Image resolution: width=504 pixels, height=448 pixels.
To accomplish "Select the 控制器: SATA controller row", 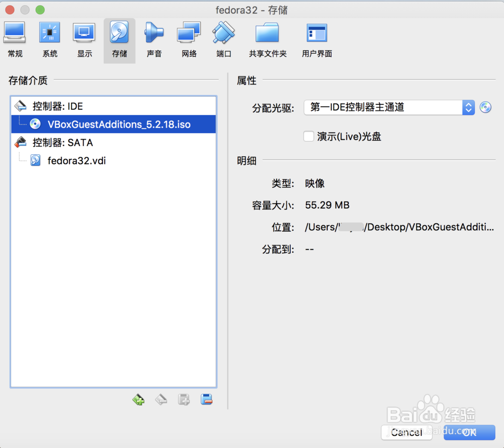I will 113,143.
